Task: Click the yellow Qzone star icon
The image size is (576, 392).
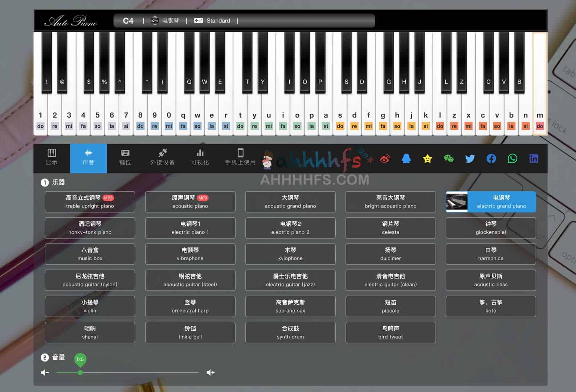Action: pos(428,159)
